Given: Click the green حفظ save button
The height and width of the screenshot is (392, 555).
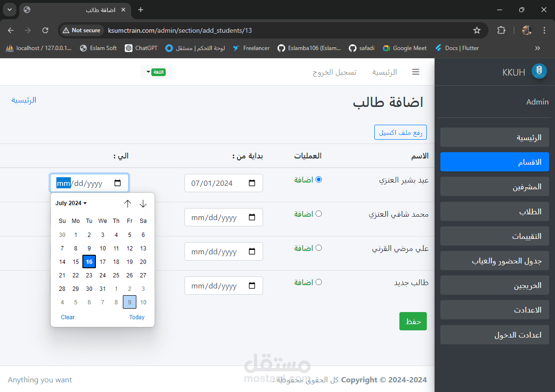Looking at the screenshot, I should pyautogui.click(x=413, y=321).
